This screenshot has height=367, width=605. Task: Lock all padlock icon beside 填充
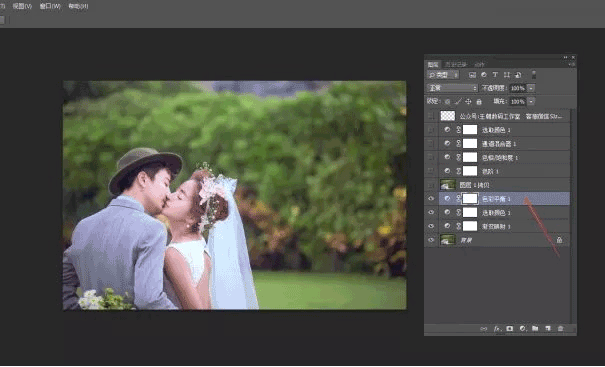[x=479, y=101]
